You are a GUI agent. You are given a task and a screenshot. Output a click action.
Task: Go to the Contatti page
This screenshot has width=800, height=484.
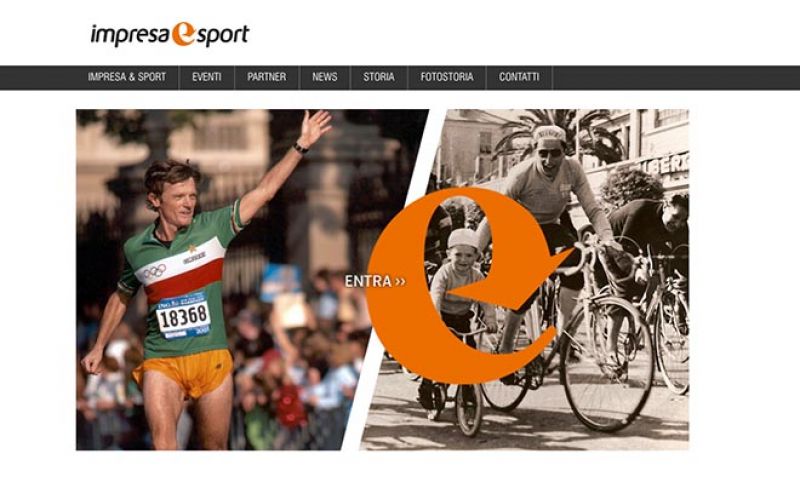pyautogui.click(x=519, y=77)
